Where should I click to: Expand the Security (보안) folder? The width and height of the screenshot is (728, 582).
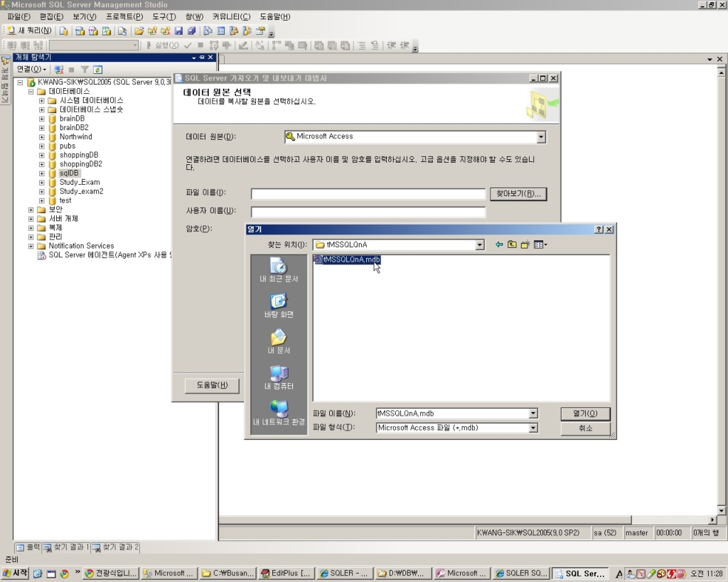[31, 210]
